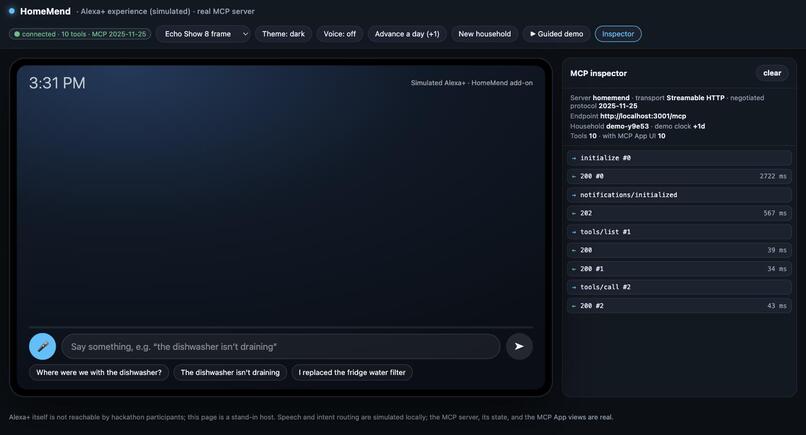Send the message with the arrow icon
The height and width of the screenshot is (435, 806).
coord(519,347)
